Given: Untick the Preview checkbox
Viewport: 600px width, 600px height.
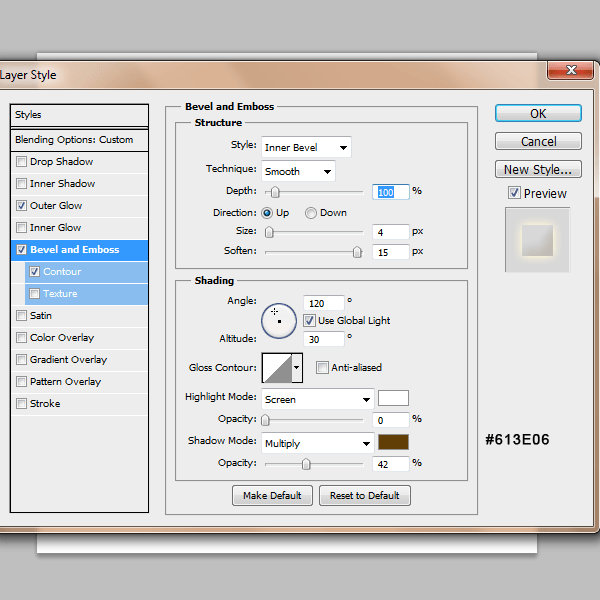Looking at the screenshot, I should coord(514,192).
